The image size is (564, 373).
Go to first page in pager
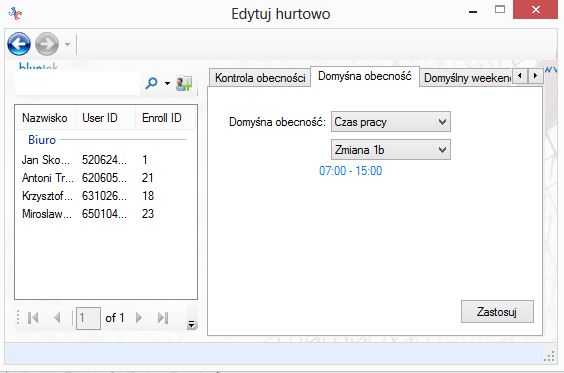[33, 318]
